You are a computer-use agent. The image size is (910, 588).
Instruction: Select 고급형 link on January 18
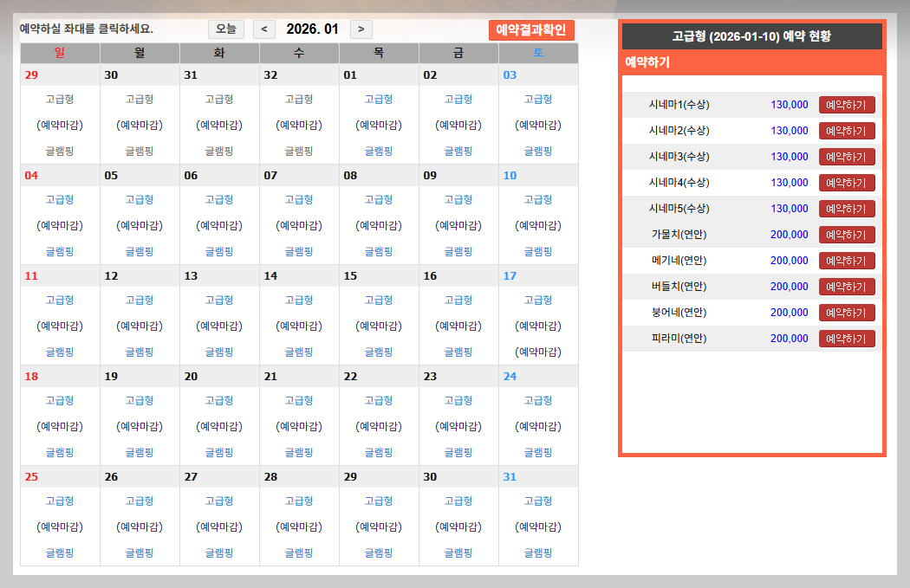tap(60, 400)
